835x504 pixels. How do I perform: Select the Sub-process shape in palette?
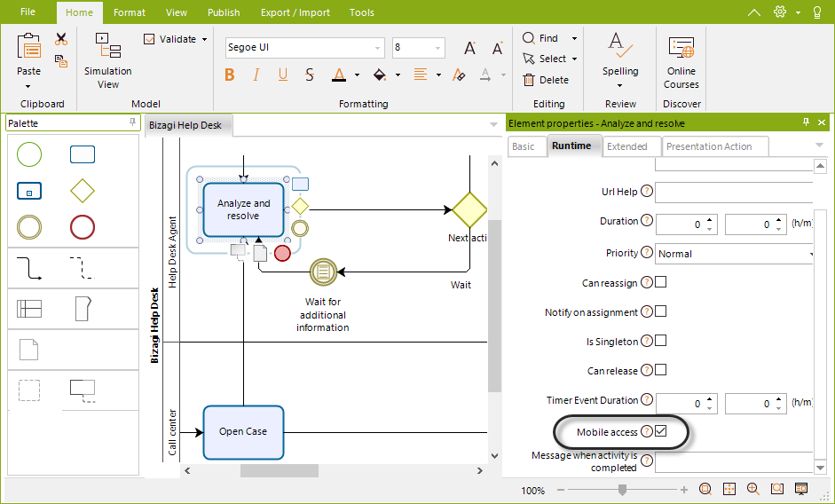pos(29,191)
